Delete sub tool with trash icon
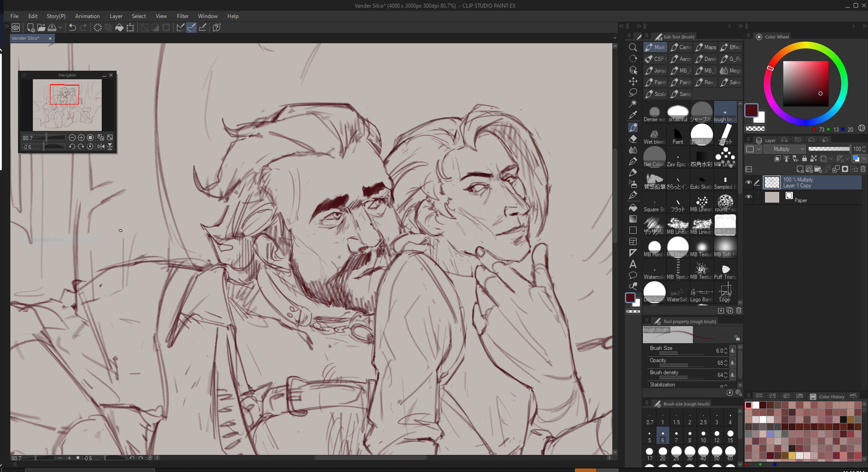The image size is (868, 472). click(x=739, y=310)
